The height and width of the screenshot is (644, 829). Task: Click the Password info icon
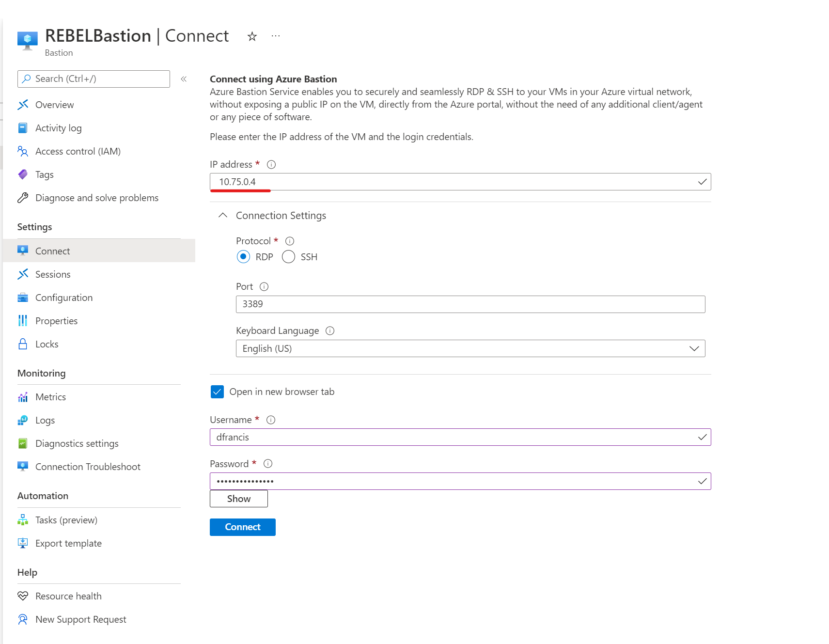click(x=268, y=464)
